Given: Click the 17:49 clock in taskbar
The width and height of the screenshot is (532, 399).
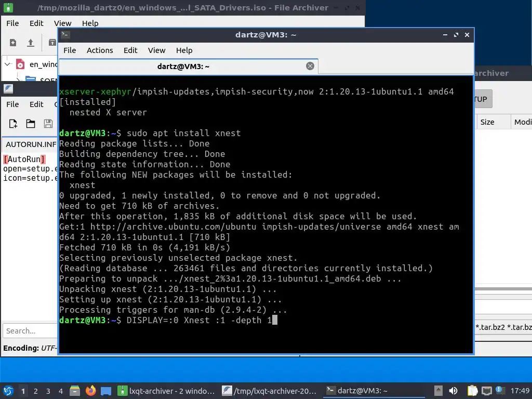Looking at the screenshot, I should click(x=520, y=391).
